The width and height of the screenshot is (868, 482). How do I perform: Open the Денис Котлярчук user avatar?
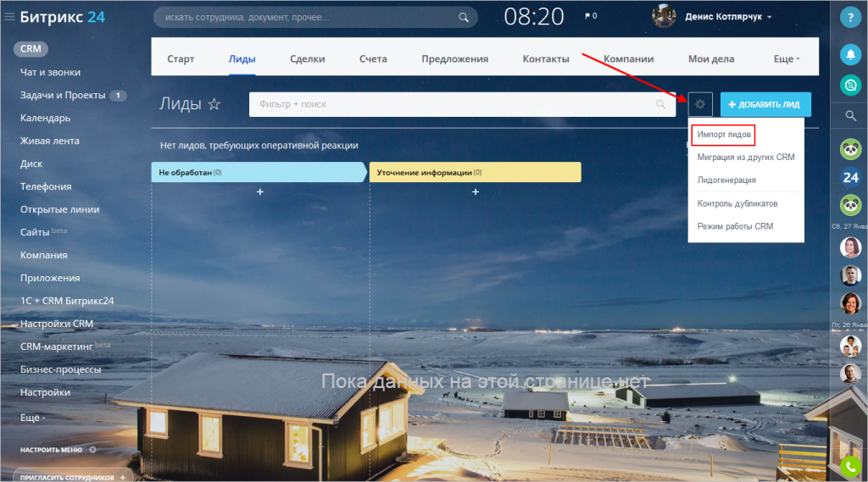click(664, 16)
